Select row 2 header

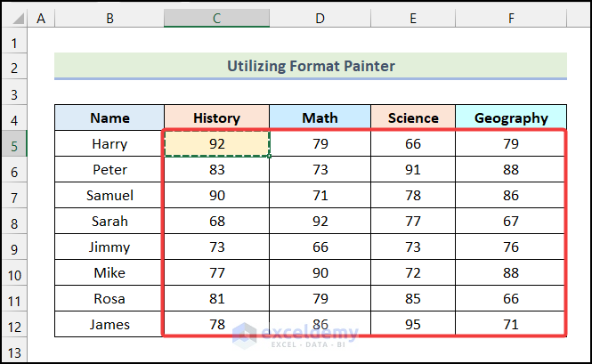[14, 67]
